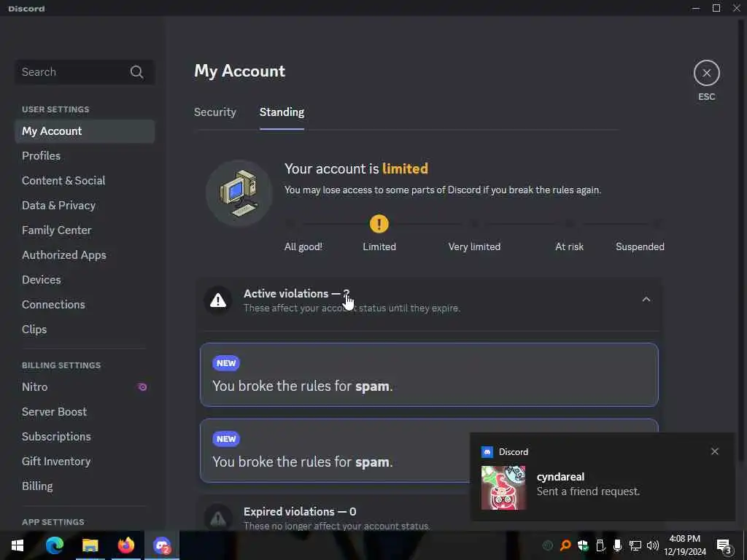This screenshot has height=560, width=747.
Task: Open My Account settings
Action: [x=85, y=131]
